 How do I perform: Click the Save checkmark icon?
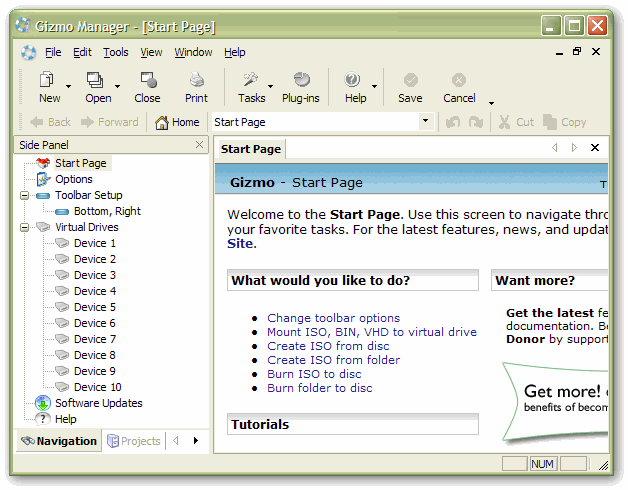pos(411,80)
